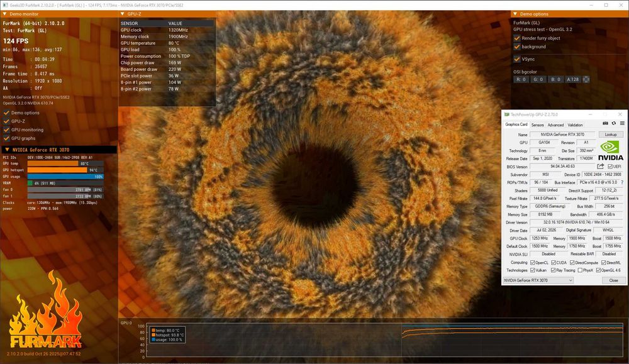This screenshot has height=364, width=629.
Task: Toggle the PhysX checkbox in GPU-Z
Action: click(580, 270)
